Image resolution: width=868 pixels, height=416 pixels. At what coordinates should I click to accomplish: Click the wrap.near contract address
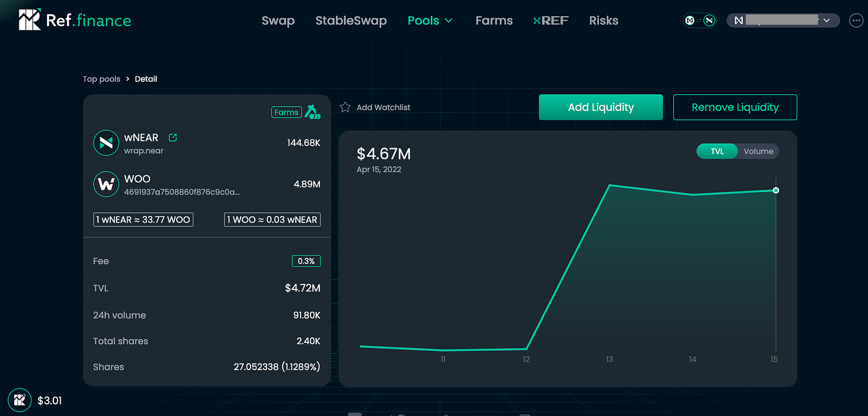[144, 151]
